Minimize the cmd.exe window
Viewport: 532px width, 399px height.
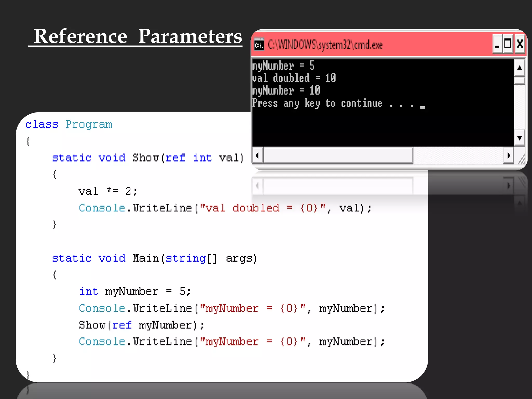tap(497, 44)
